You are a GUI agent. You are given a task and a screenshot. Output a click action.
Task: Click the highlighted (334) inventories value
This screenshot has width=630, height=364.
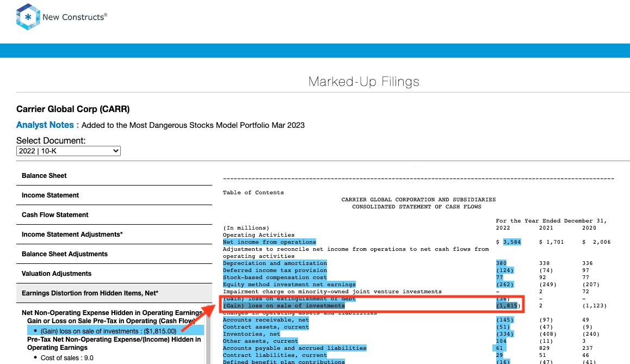[x=505, y=334]
